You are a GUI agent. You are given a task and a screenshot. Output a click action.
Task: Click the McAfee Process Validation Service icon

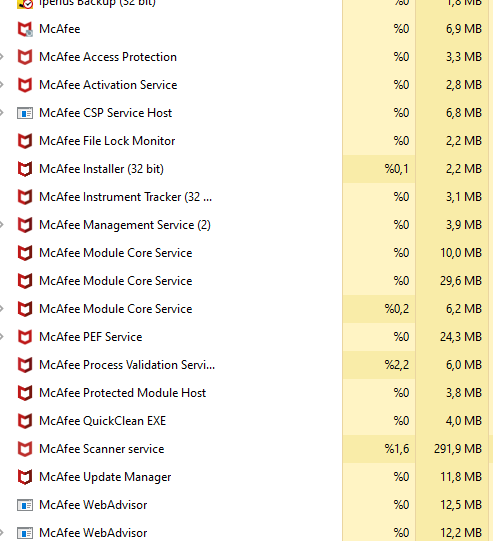click(x=25, y=365)
